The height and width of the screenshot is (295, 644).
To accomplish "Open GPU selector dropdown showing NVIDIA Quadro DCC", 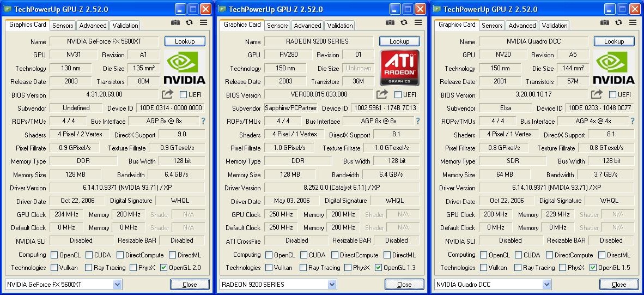I will (493, 284).
